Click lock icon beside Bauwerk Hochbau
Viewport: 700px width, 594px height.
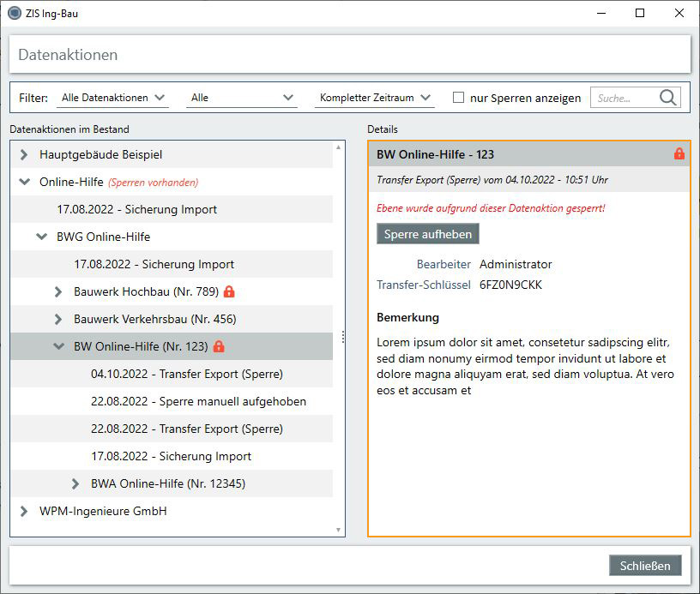[229, 292]
